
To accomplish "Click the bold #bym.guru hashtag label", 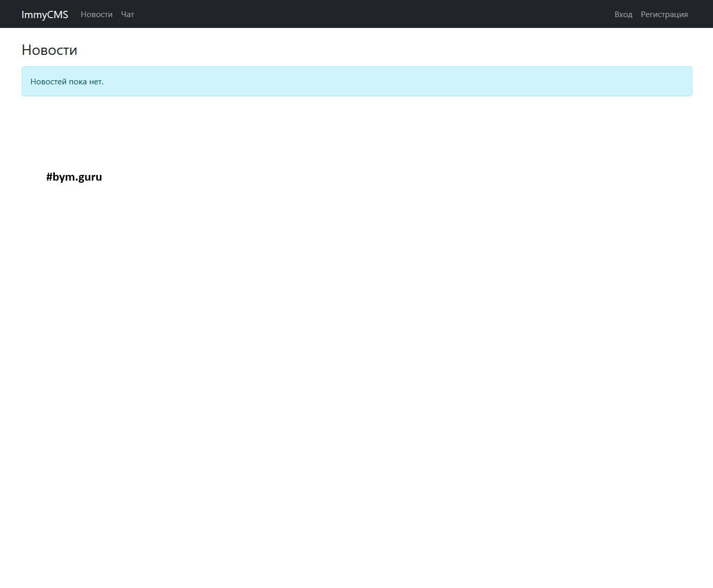I will 74,177.
